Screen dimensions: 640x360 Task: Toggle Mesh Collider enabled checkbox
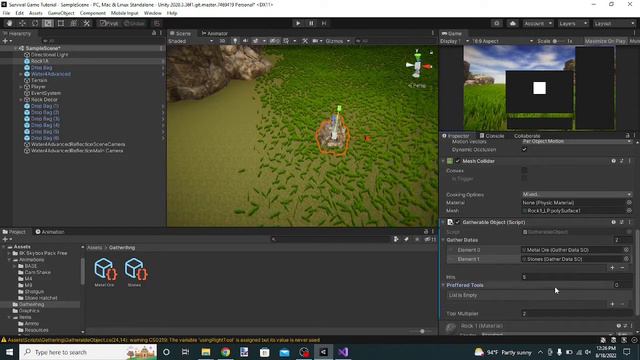click(x=458, y=161)
